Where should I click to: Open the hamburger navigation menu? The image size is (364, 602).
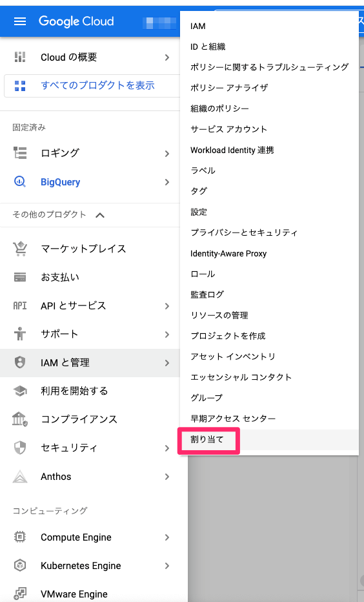20,21
